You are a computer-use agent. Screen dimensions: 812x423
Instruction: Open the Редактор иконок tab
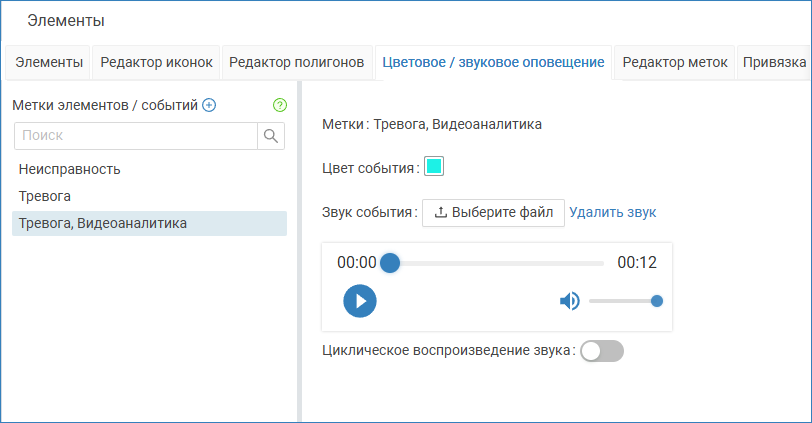(x=156, y=62)
